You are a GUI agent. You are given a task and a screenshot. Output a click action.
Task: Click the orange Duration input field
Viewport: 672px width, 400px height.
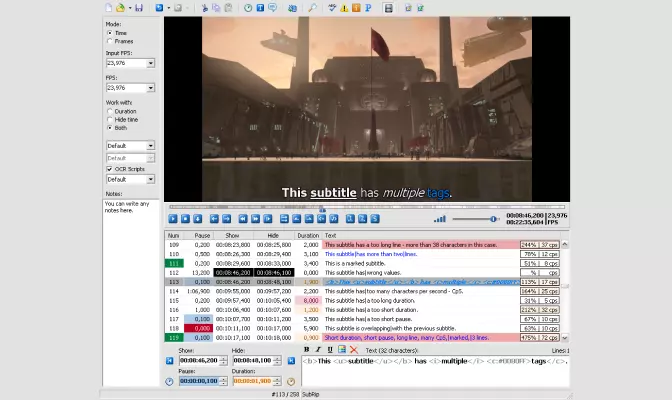253,381
